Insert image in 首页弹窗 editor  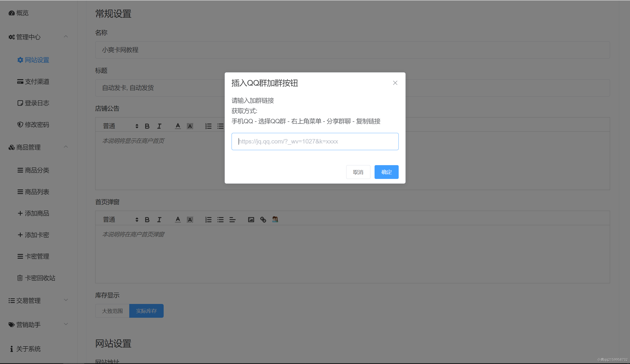point(251,220)
